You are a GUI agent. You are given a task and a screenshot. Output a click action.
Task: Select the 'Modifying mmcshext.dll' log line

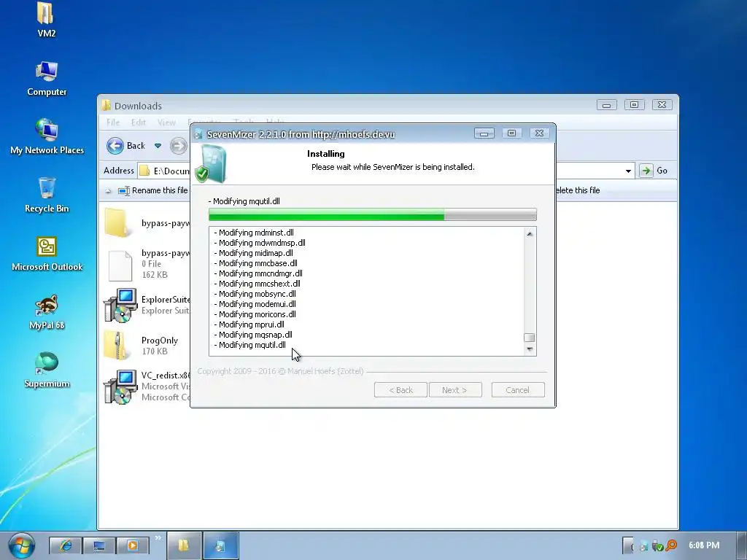258,284
